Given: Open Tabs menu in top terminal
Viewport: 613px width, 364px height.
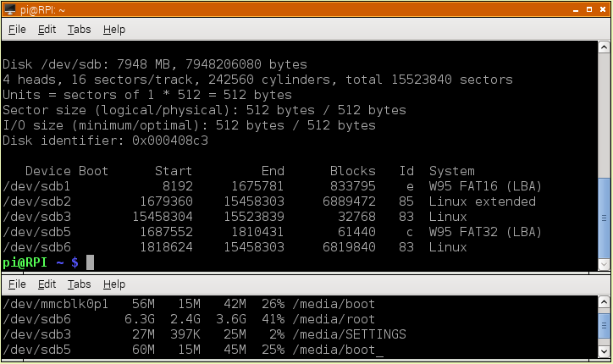Looking at the screenshot, I should click(79, 29).
